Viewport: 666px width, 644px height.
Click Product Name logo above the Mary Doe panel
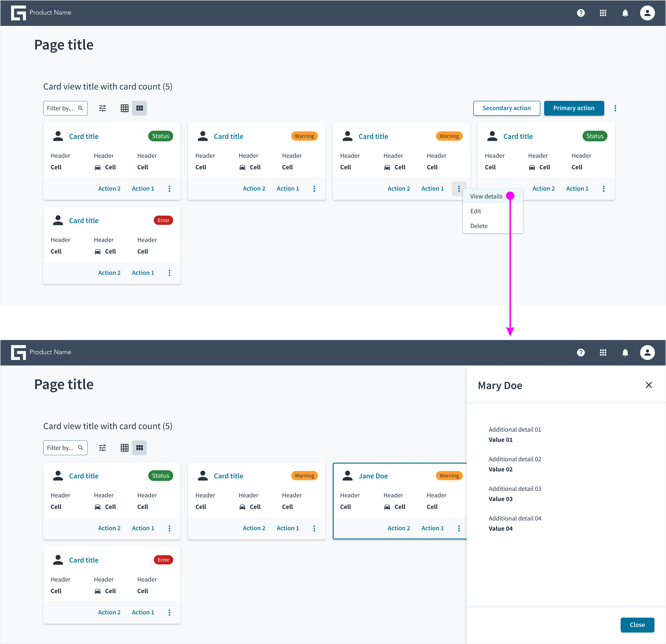pyautogui.click(x=41, y=352)
